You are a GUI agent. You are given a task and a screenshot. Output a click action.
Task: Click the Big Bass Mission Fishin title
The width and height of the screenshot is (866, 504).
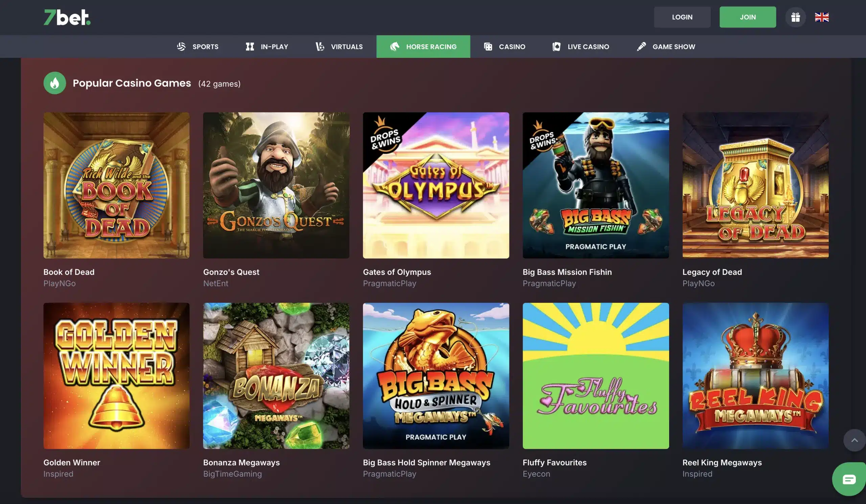pos(567,272)
